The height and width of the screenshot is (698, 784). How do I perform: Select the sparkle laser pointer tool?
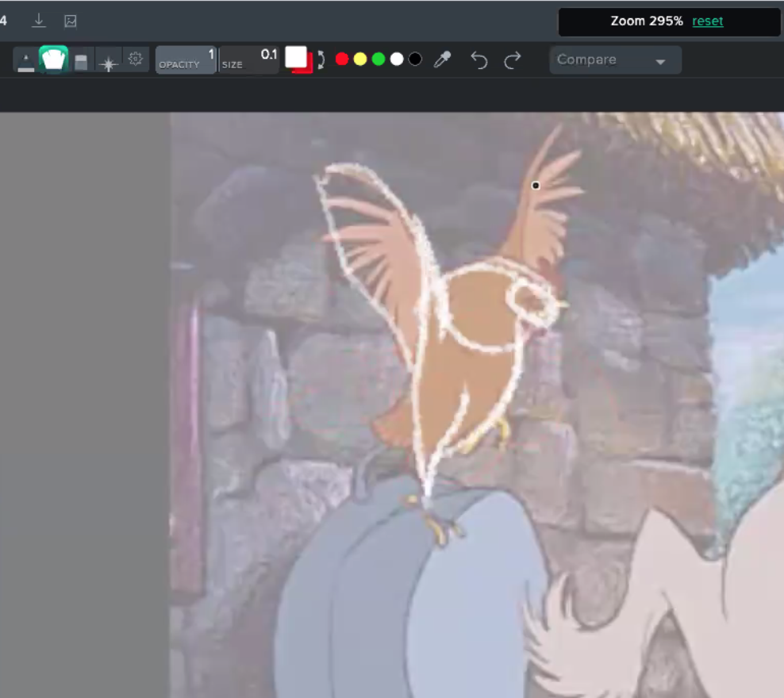point(109,63)
